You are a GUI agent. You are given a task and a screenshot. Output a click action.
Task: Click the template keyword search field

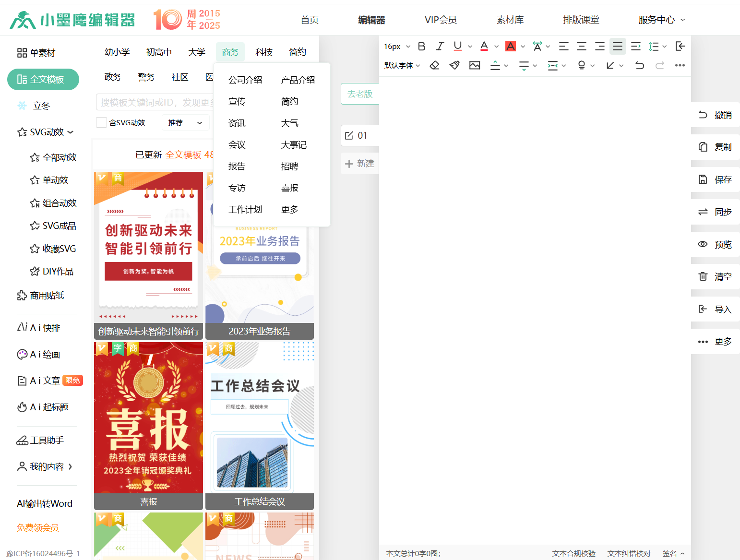click(x=155, y=102)
